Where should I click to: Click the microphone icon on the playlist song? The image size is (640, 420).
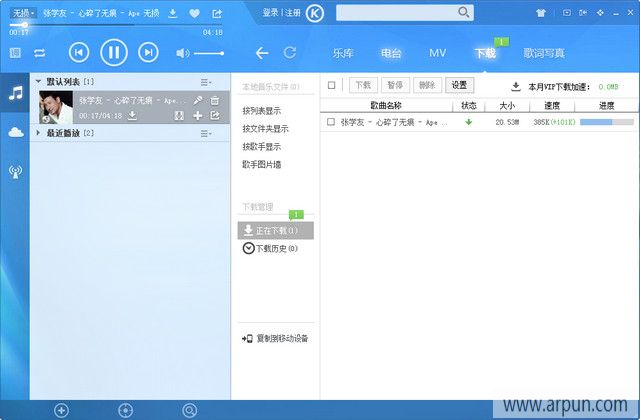coord(198,100)
